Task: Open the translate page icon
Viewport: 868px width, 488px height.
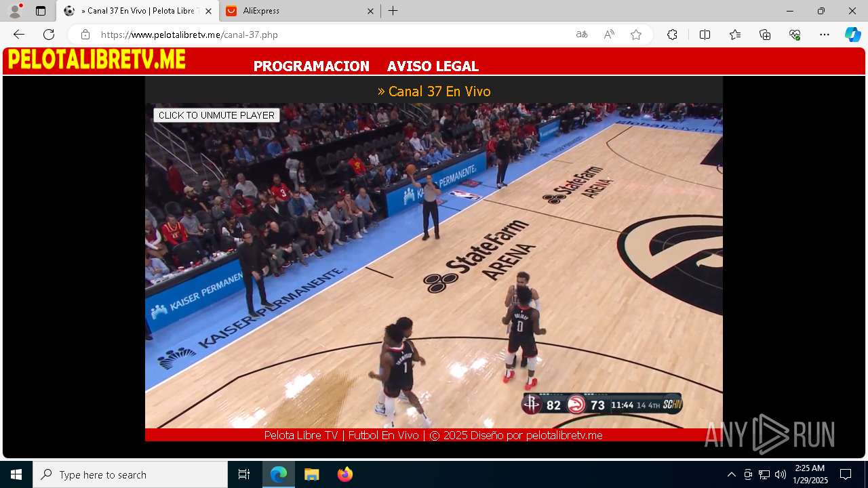Action: pos(582,35)
